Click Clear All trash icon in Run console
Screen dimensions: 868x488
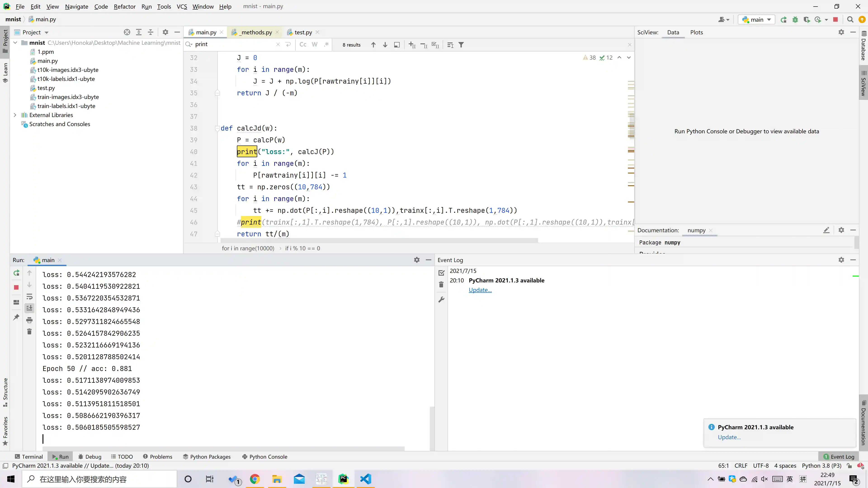29,332
